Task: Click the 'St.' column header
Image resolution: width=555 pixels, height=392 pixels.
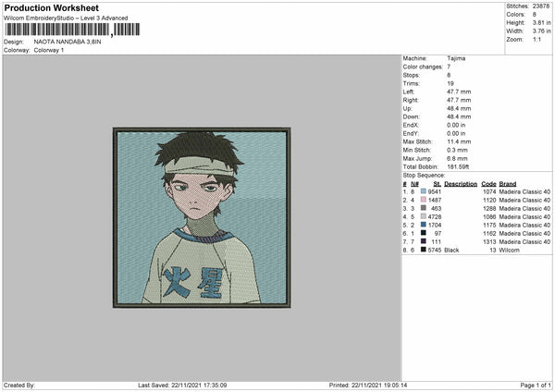Action: coord(438,184)
